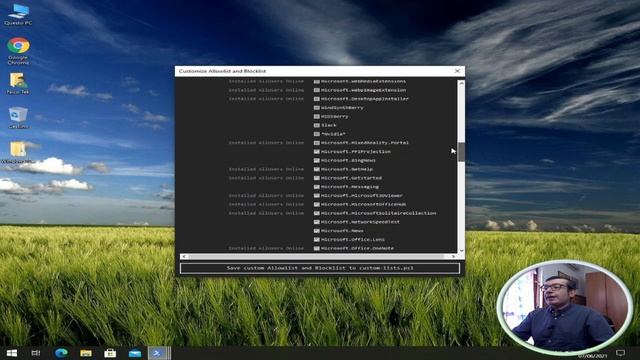The image size is (640, 360).
Task: Tick the WindSynthBerry checkbox
Action: click(x=316, y=108)
